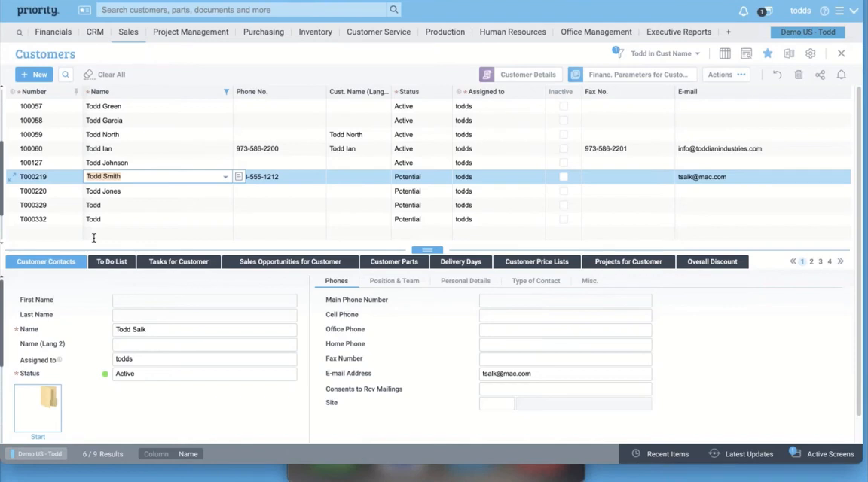Screen dimensions: 868x482
Task: Toggle Inactive checkbox for Todd Ian
Action: click(x=563, y=148)
